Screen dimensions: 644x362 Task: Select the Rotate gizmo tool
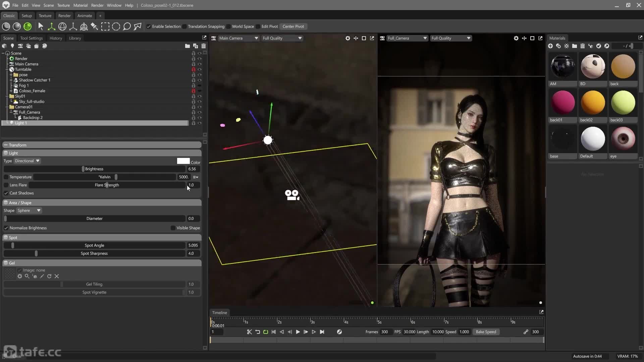click(x=62, y=26)
